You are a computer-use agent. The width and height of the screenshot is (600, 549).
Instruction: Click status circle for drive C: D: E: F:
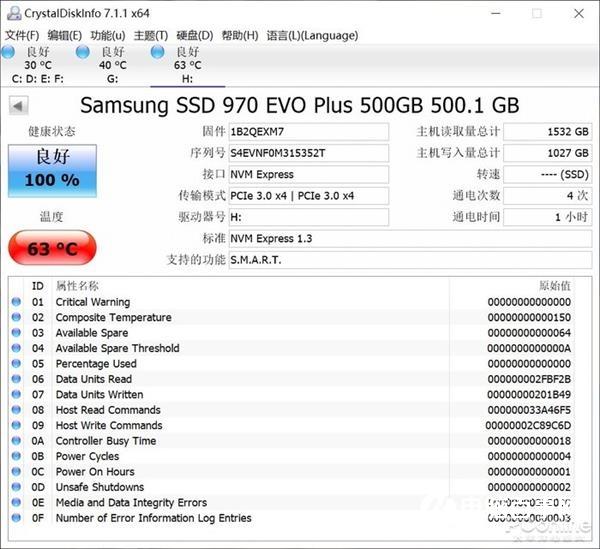coord(8,52)
